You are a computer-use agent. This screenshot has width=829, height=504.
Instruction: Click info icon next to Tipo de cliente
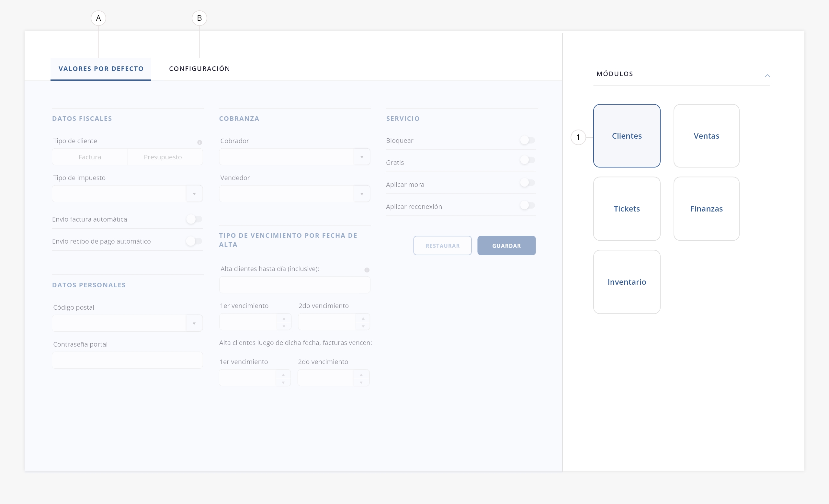199,142
